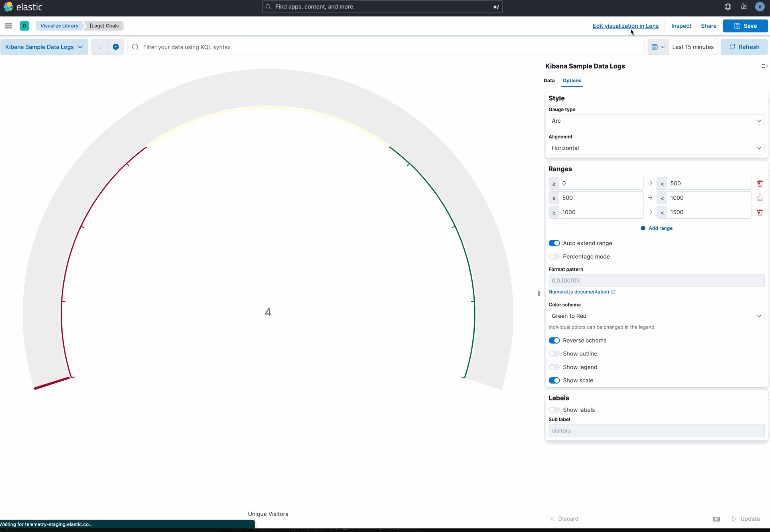Delete the 0 to 500 range
This screenshot has width=770, height=532.
(760, 183)
